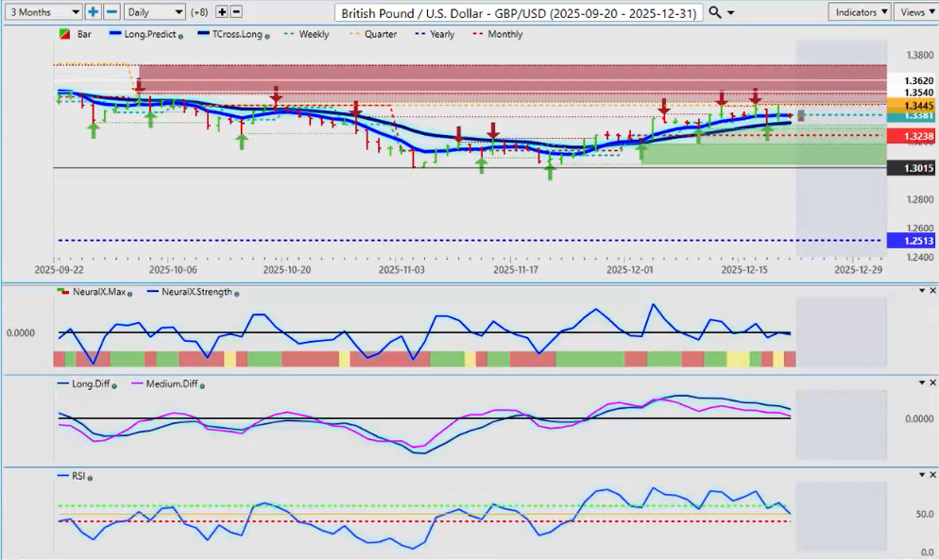Close the RSI indicator panel
Viewport: 939px width, 560px height.
click(932, 474)
